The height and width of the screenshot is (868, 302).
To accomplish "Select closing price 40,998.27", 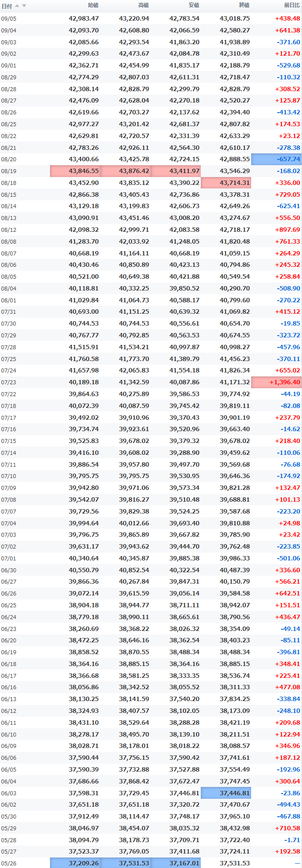I will coord(234,347).
